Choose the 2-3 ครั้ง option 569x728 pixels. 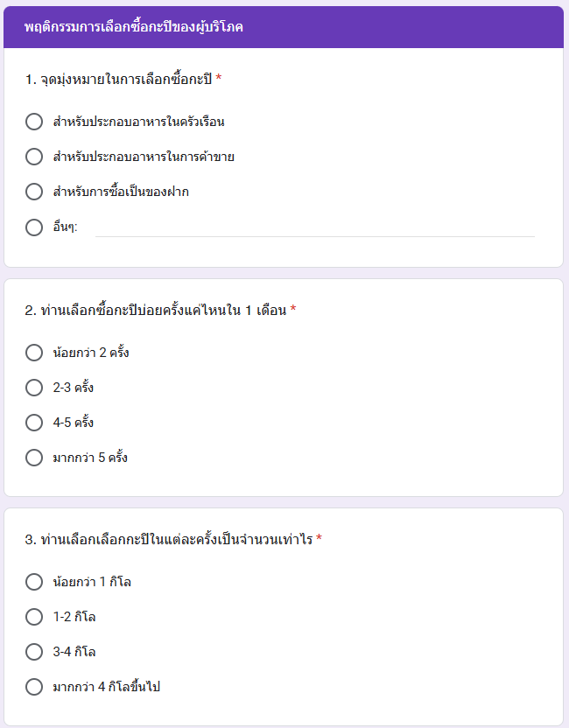[x=34, y=388]
